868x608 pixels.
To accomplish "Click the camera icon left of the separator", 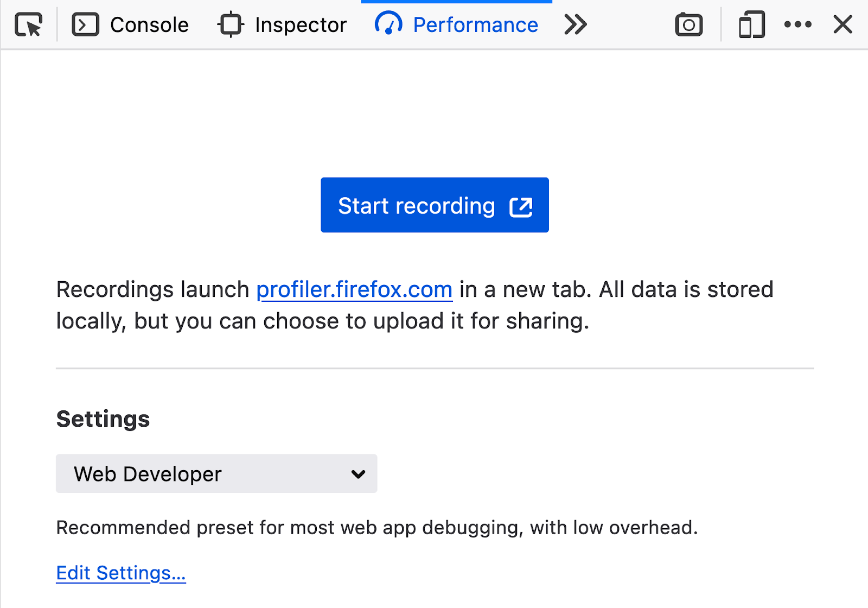I will [688, 24].
